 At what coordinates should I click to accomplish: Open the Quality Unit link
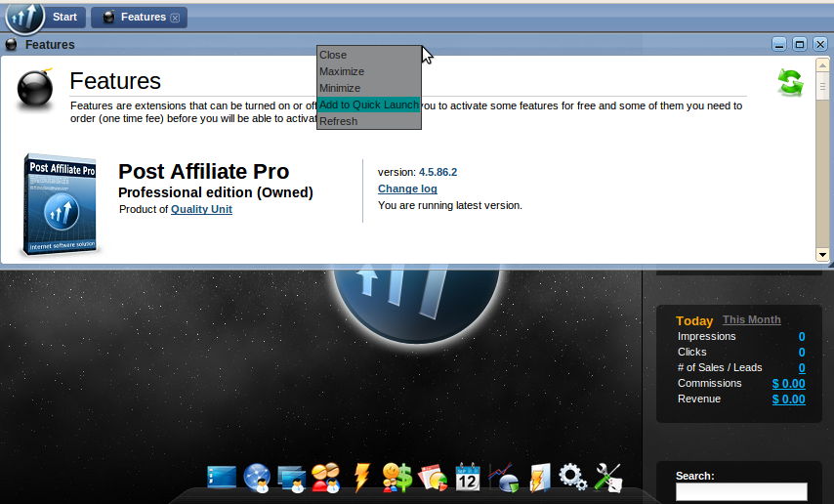201,209
